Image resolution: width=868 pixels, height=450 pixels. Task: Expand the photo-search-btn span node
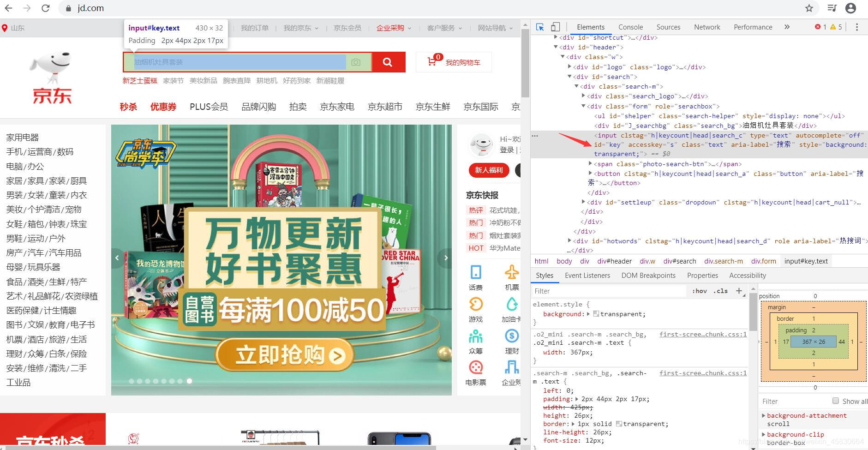pos(591,164)
